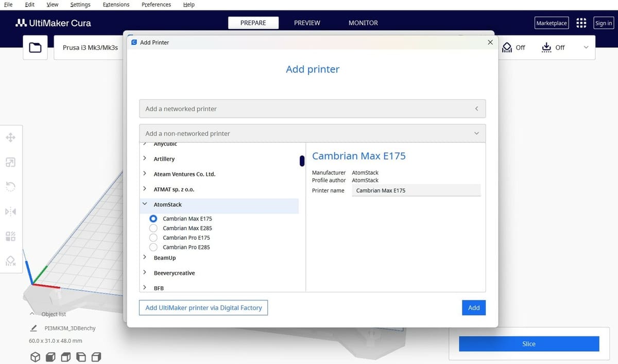Open the application switcher grid icon
This screenshot has width=618, height=364.
pos(581,23)
